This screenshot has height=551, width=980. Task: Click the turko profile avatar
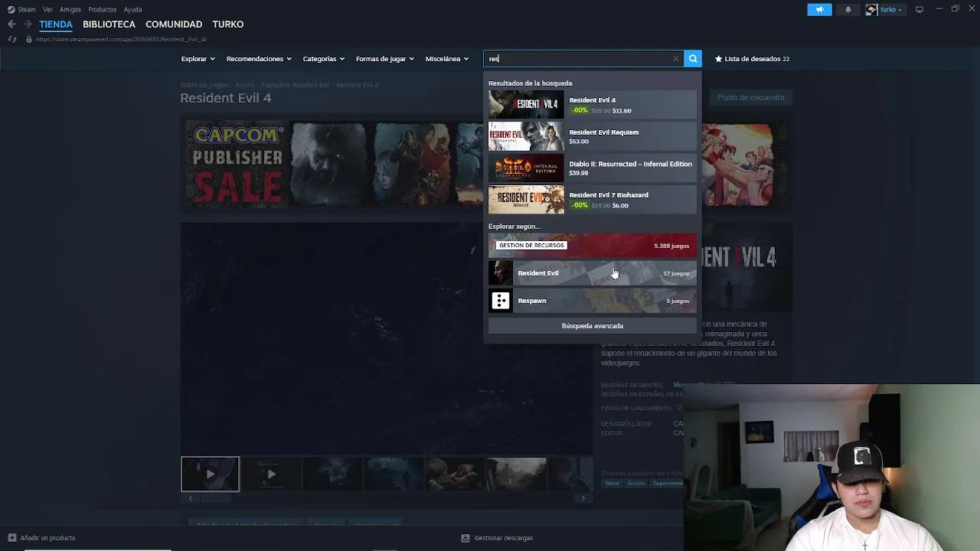tap(871, 10)
